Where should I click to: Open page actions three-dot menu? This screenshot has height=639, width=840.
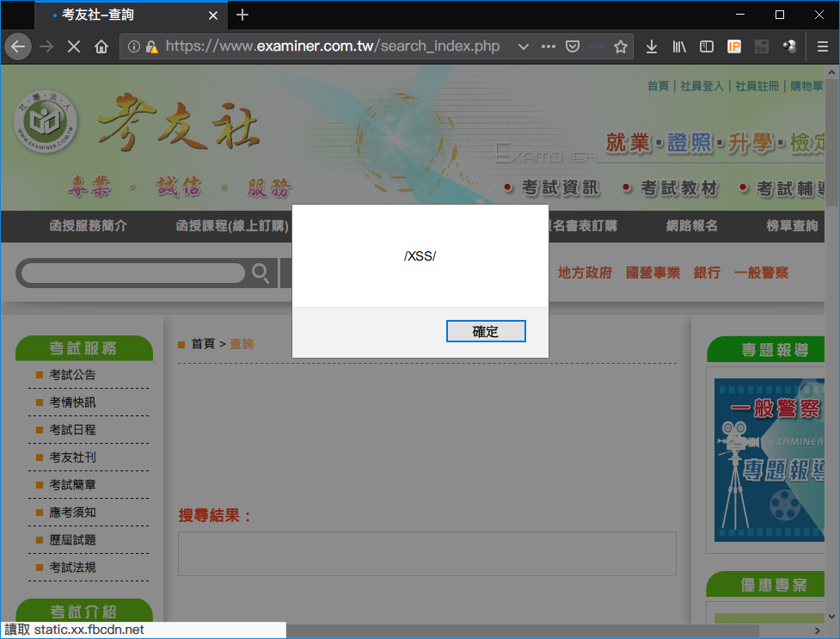coord(548,46)
